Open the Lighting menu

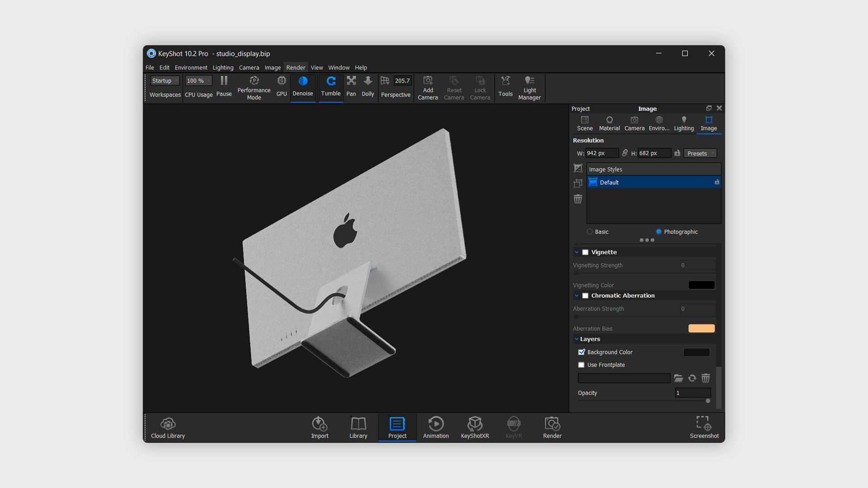pos(223,68)
